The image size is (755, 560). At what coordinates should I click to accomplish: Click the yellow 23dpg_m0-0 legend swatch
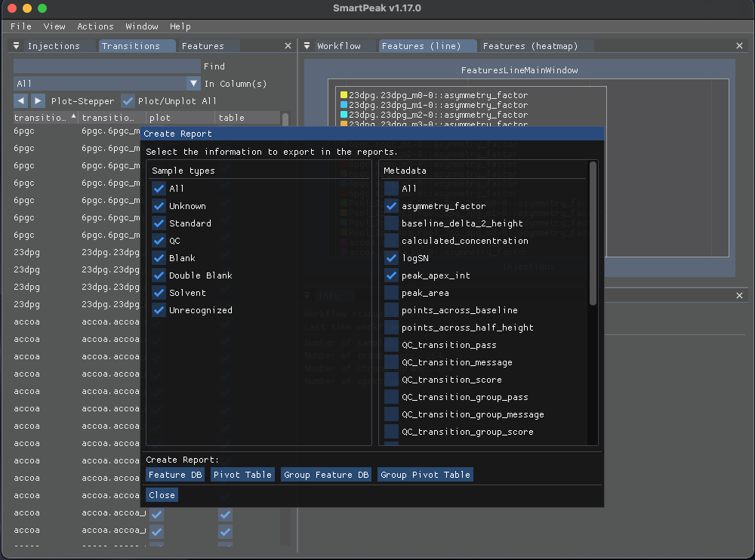pyautogui.click(x=344, y=95)
